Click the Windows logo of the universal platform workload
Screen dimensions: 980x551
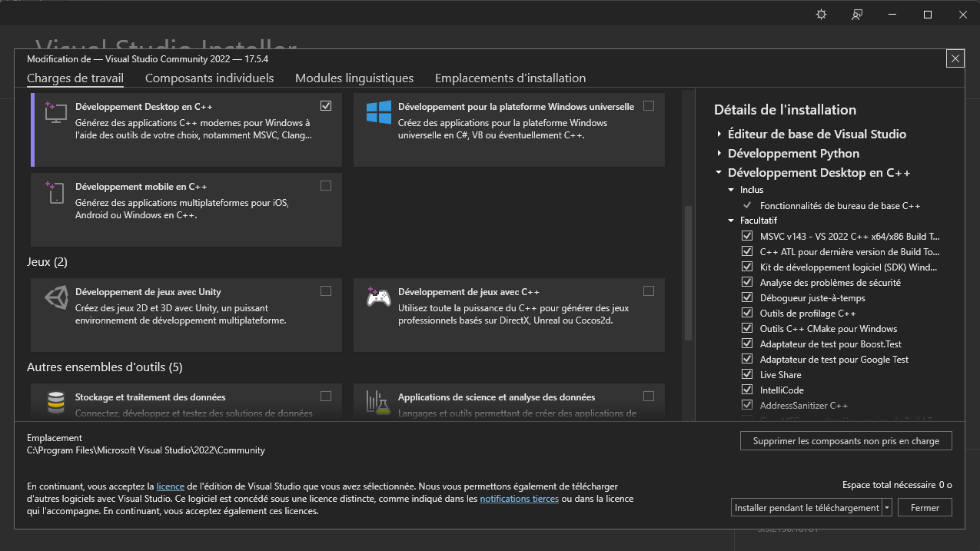[378, 112]
